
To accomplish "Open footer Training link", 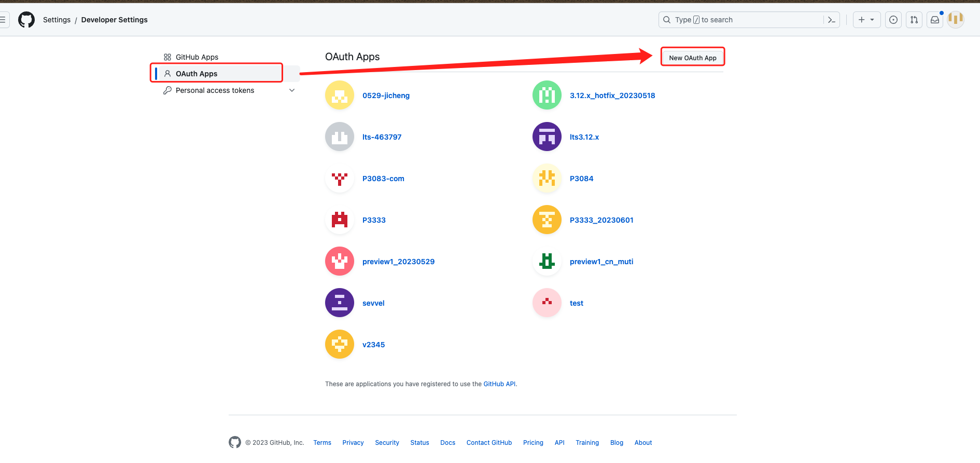I will coord(587,443).
